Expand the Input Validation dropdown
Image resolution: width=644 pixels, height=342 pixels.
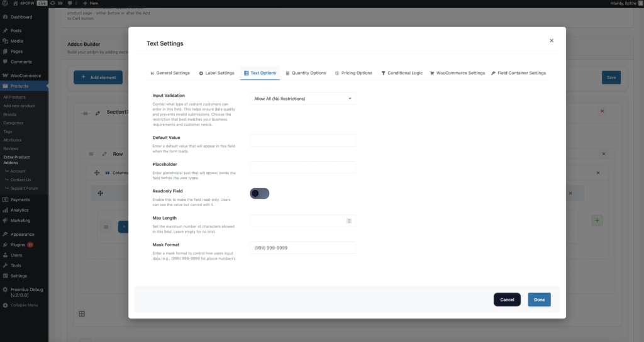(x=303, y=99)
